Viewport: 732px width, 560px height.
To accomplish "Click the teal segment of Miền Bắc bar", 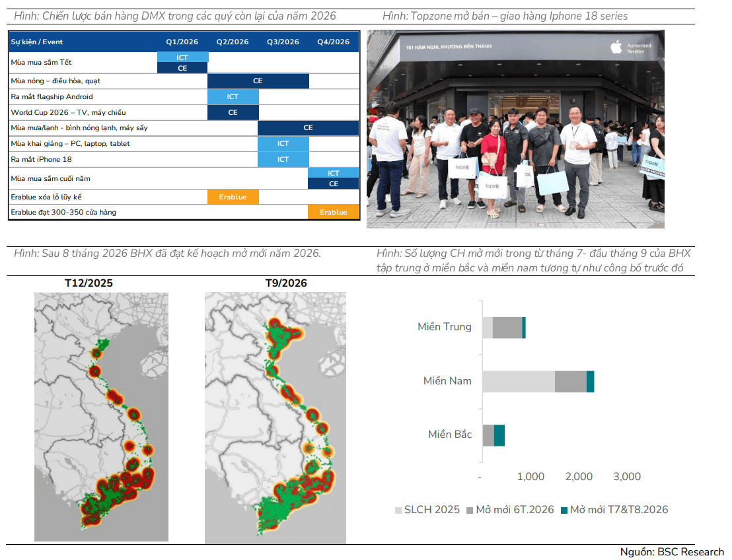I will tap(499, 435).
